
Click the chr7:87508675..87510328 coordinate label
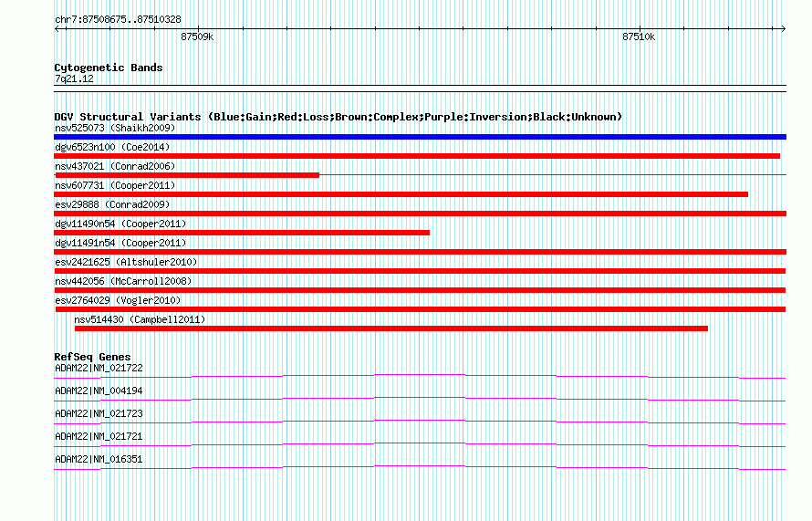coord(118,20)
